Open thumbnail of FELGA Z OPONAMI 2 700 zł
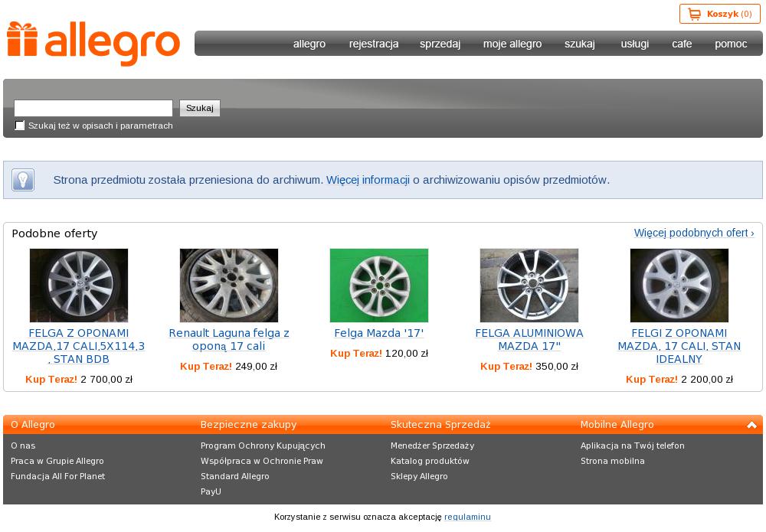 [x=79, y=286]
